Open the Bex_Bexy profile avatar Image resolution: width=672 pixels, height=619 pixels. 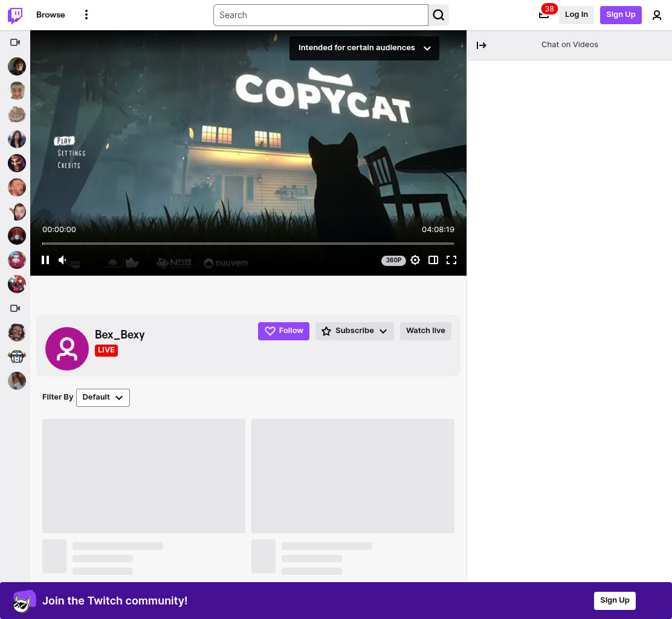(67, 349)
